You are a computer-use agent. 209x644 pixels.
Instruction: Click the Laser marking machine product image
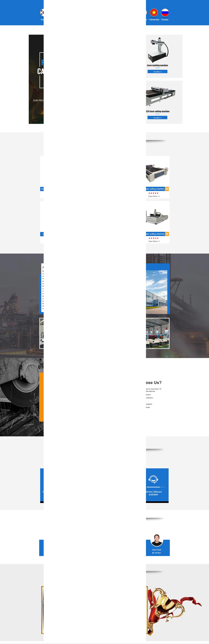pyautogui.click(x=158, y=50)
